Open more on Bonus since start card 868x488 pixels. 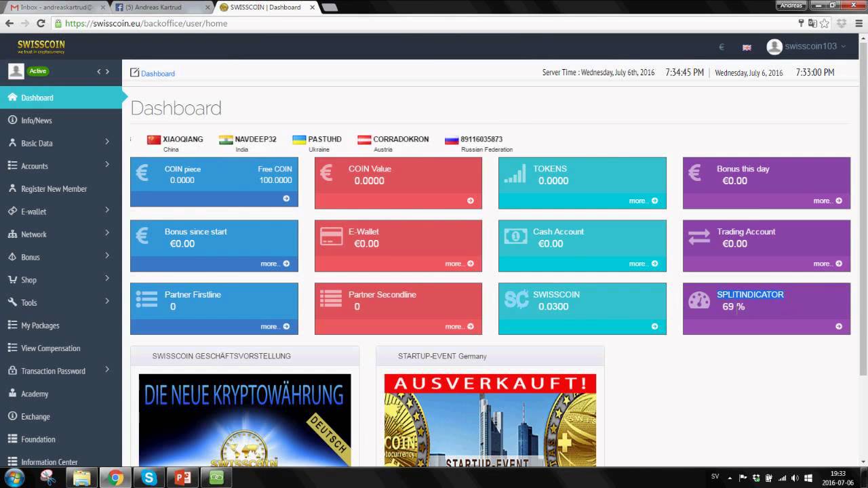[275, 264]
